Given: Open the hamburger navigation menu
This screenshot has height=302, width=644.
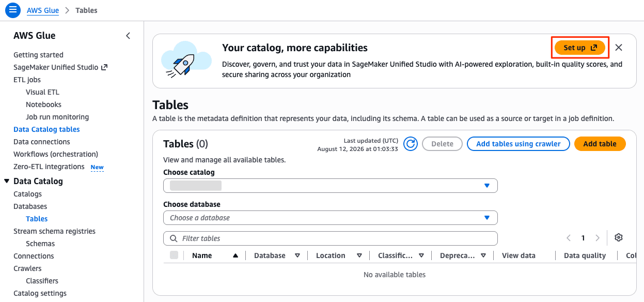Looking at the screenshot, I should coord(13,10).
